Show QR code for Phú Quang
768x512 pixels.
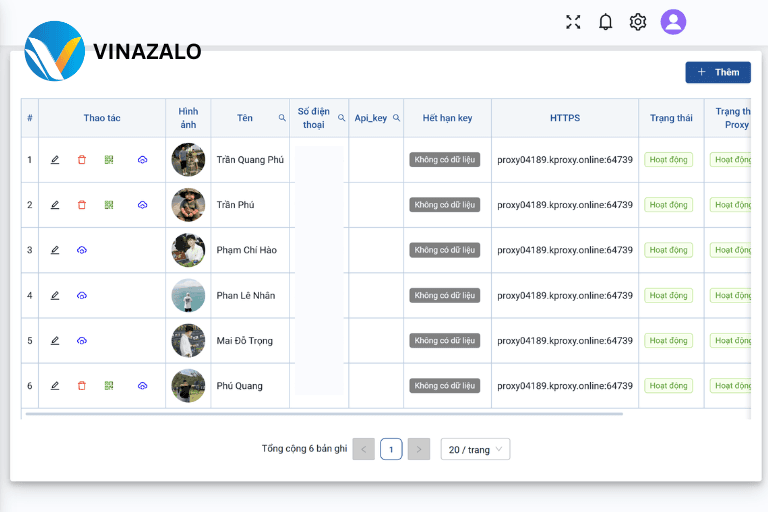pos(109,386)
